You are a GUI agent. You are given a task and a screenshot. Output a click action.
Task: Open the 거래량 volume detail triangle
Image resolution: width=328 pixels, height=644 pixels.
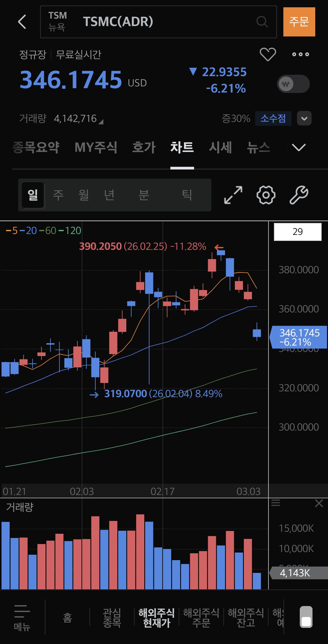click(x=101, y=122)
